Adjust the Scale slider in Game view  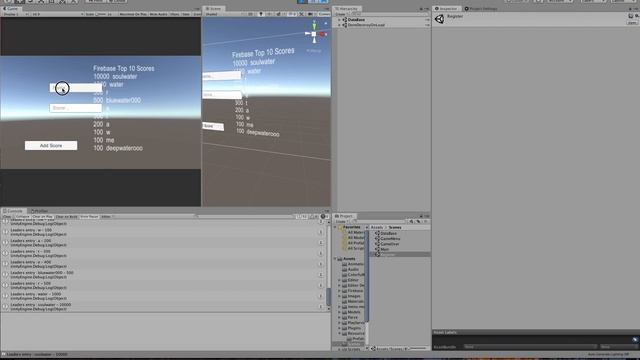[102, 14]
